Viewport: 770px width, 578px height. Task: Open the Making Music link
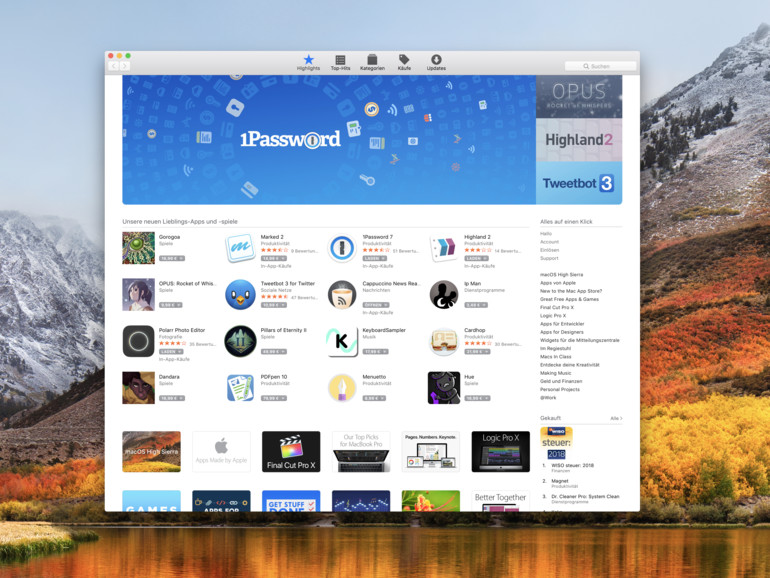click(x=555, y=373)
